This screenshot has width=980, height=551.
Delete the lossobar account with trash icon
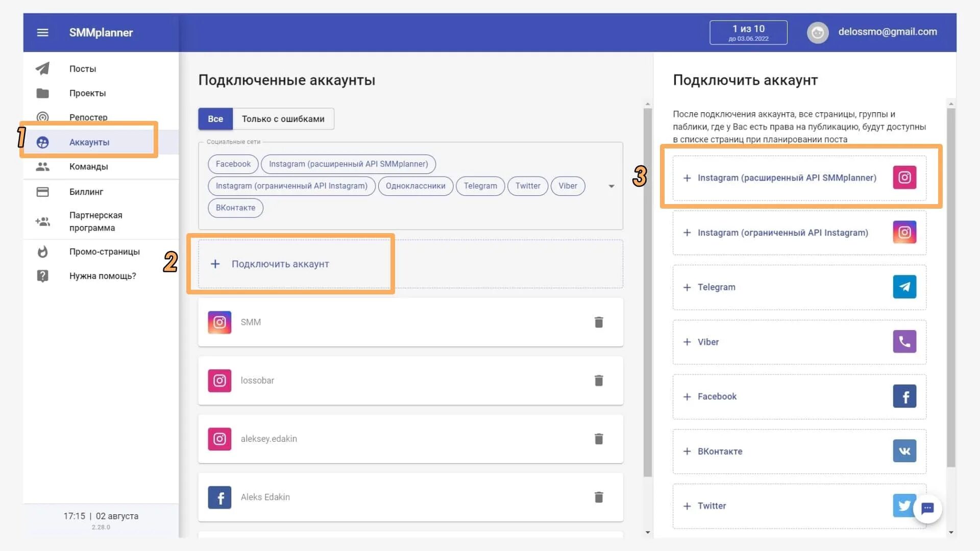pyautogui.click(x=599, y=381)
